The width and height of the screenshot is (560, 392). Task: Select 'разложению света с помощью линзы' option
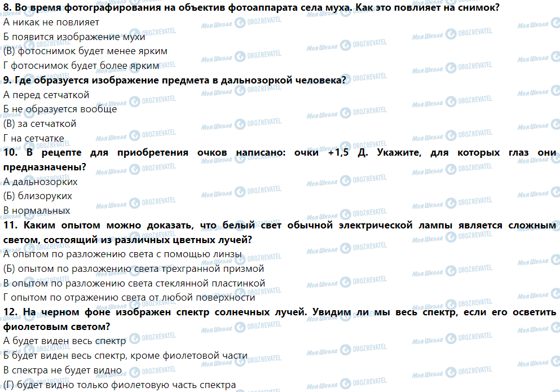pos(122,254)
